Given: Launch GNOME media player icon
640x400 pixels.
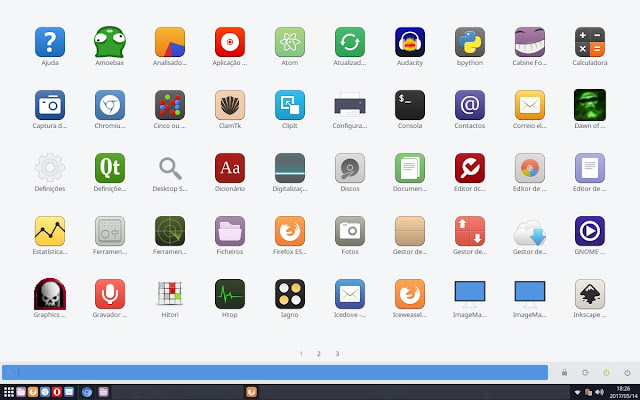Looking at the screenshot, I should (590, 231).
